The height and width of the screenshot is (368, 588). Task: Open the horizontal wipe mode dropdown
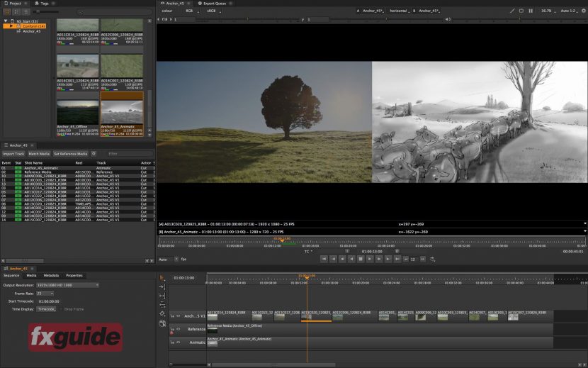tap(399, 11)
